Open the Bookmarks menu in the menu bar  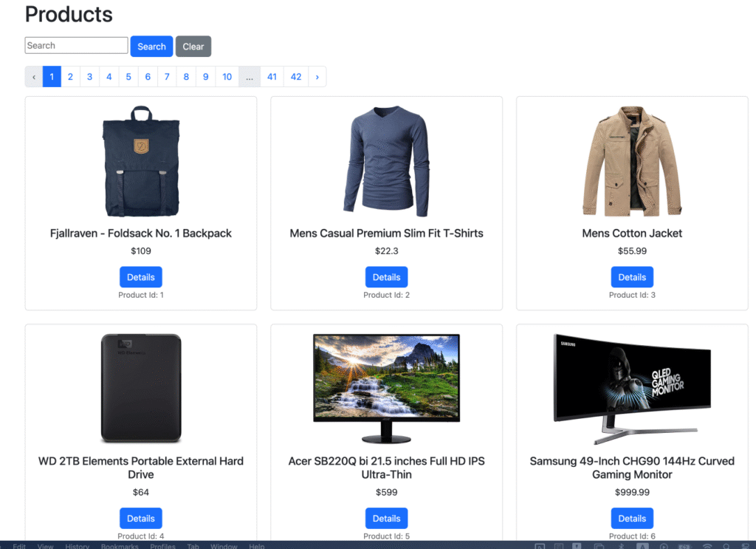point(118,546)
